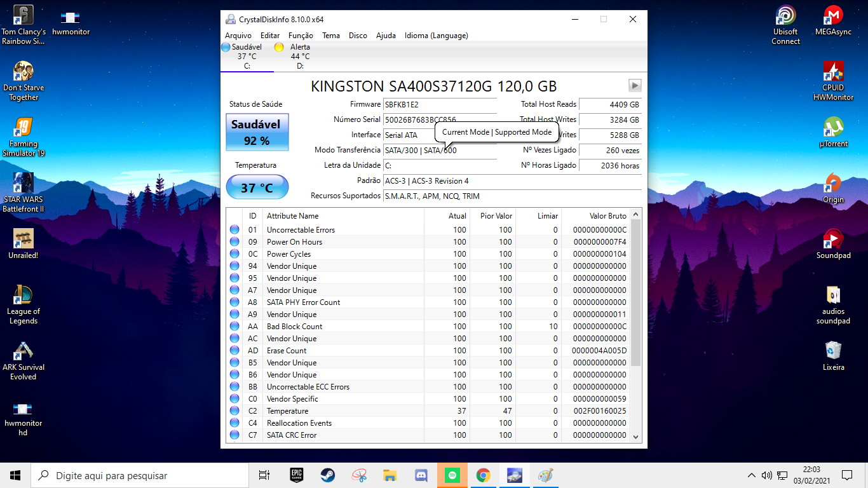868x488 pixels.
Task: Open Don't Starve Together desktop icon
Action: click(24, 81)
